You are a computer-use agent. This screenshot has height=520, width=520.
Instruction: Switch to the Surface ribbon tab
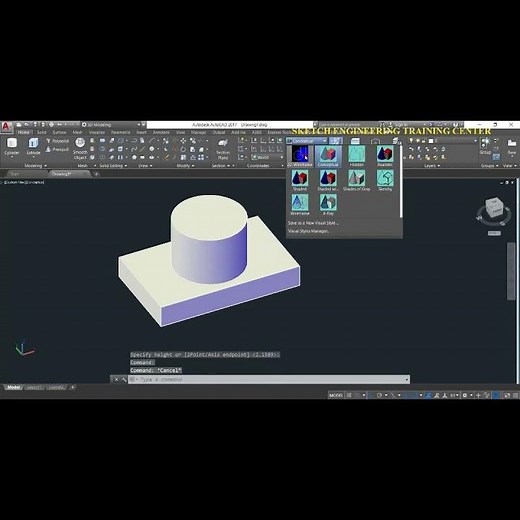(x=59, y=132)
